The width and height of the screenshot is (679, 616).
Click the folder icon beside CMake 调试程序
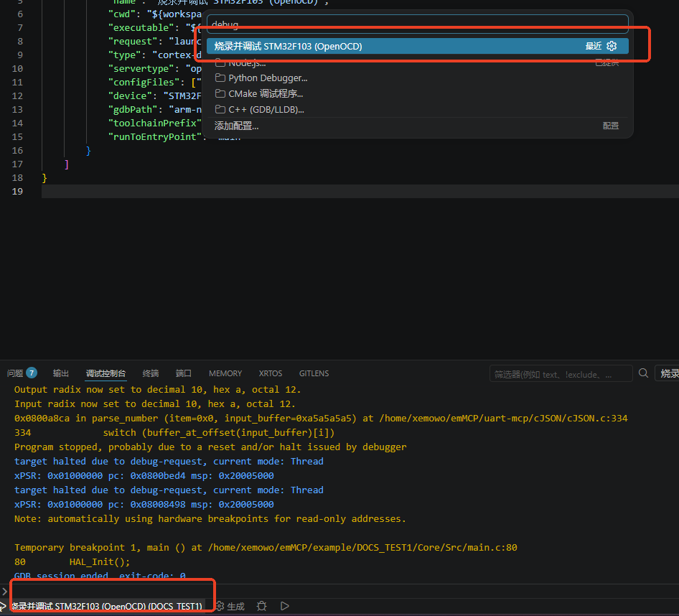pos(220,93)
